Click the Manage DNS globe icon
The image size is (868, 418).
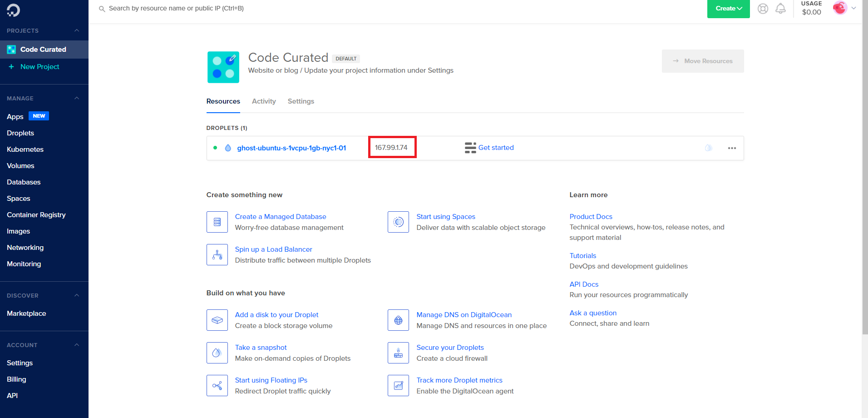click(x=398, y=320)
